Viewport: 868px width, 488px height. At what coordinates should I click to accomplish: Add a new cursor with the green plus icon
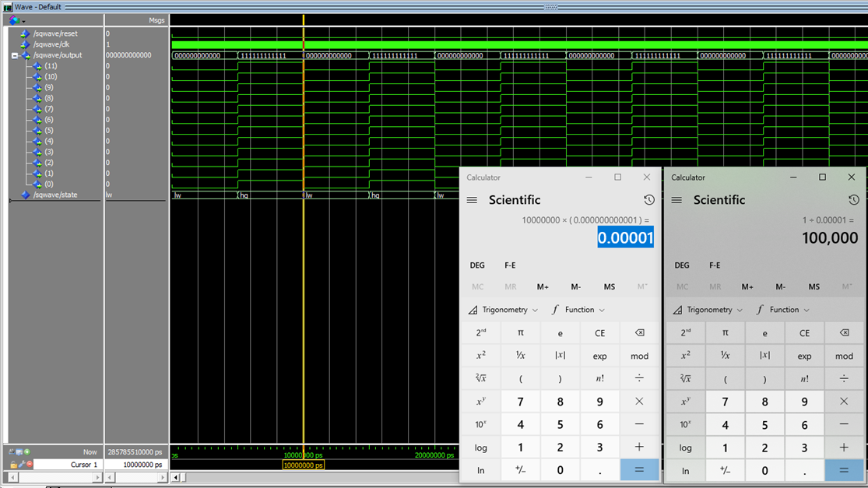point(28,451)
